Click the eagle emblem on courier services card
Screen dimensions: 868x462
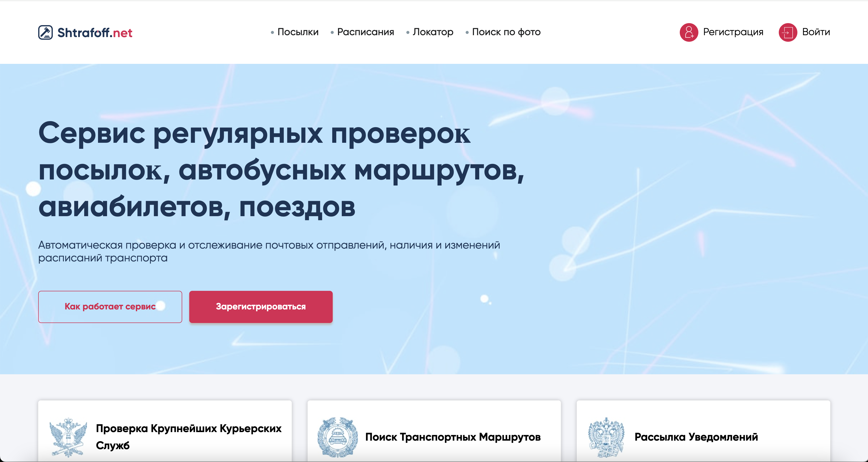point(68,437)
